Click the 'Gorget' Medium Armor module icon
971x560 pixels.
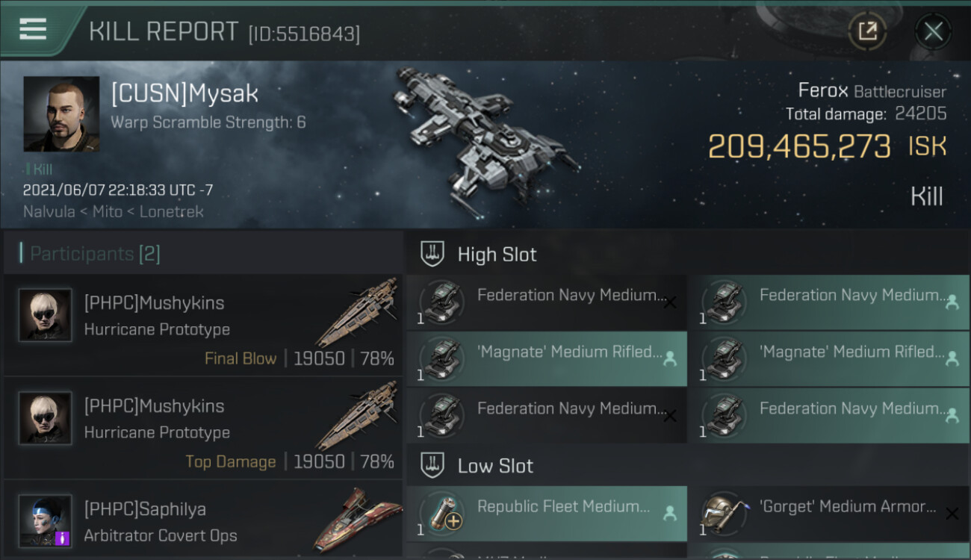coord(724,514)
